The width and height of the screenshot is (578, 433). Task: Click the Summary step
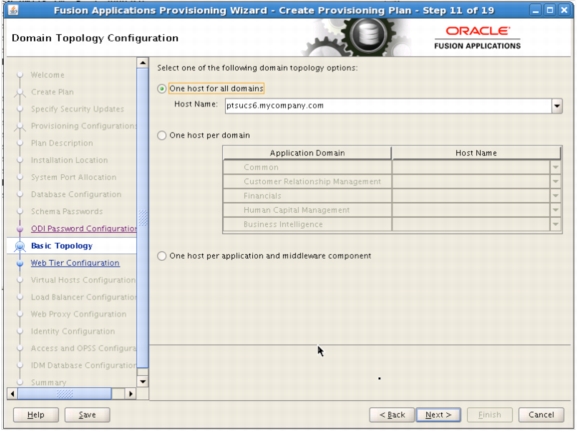click(49, 383)
